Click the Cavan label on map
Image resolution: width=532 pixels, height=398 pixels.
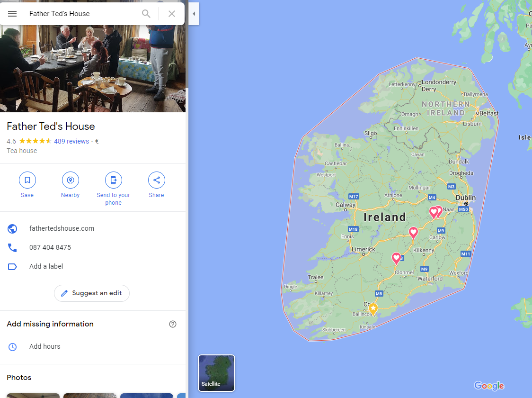point(417,154)
